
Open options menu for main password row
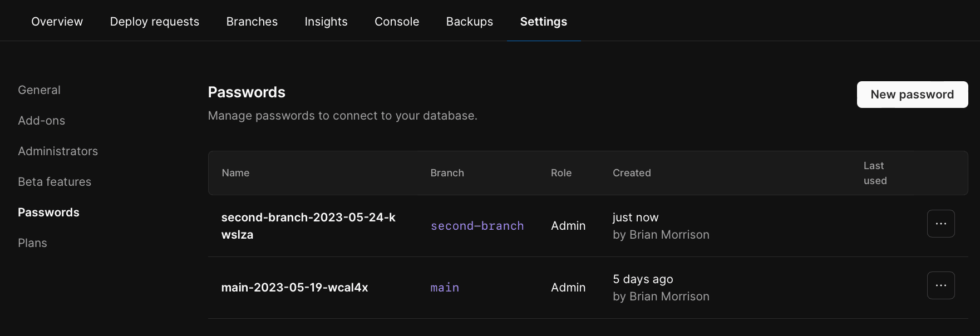(940, 285)
